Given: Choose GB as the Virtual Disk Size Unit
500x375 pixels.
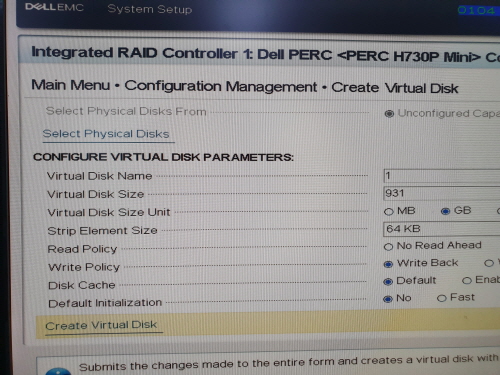Looking at the screenshot, I should (445, 211).
